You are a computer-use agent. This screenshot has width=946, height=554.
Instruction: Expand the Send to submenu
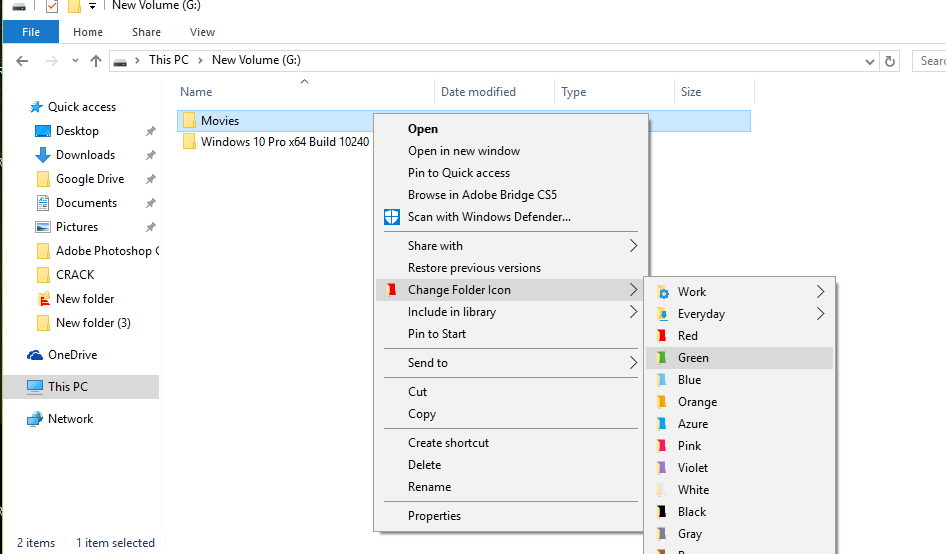[x=632, y=363]
